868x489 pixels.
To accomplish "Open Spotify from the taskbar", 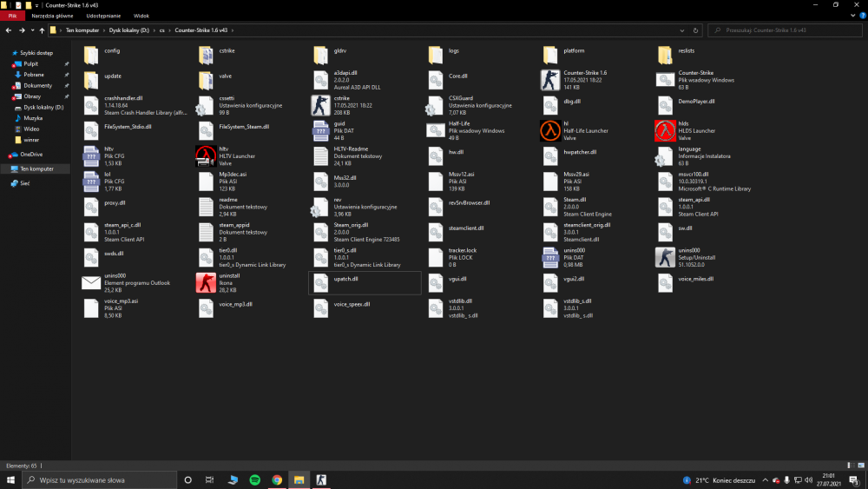I will pyautogui.click(x=255, y=479).
